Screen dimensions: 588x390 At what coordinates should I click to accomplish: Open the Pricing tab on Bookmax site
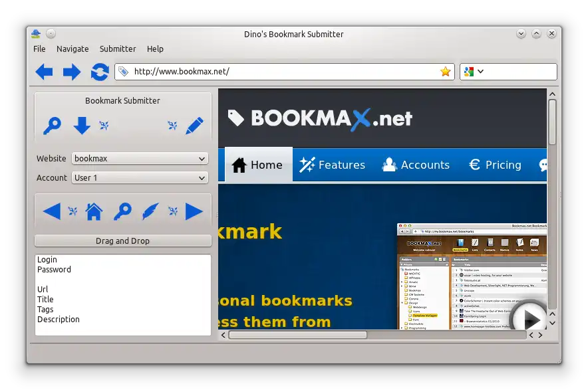pyautogui.click(x=496, y=165)
